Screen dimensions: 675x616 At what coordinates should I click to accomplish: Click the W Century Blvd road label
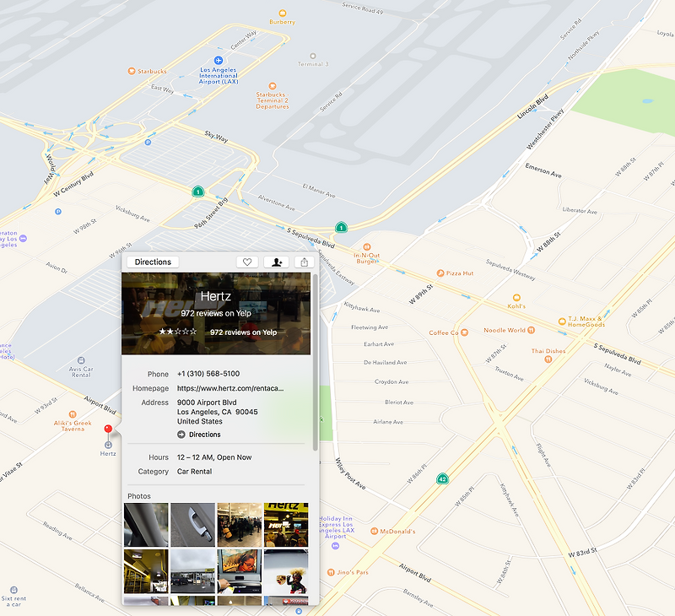pos(73,184)
